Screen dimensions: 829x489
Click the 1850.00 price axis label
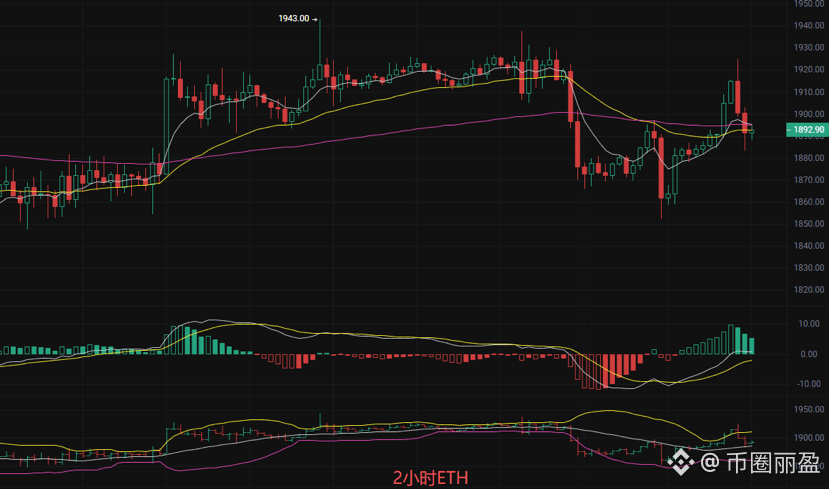pyautogui.click(x=809, y=224)
